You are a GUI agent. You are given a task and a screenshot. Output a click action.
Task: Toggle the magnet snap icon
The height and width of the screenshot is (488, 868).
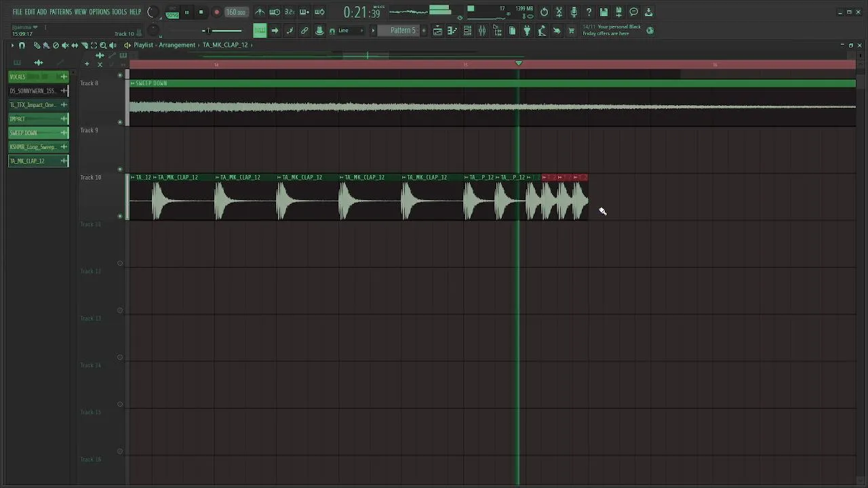coord(332,31)
